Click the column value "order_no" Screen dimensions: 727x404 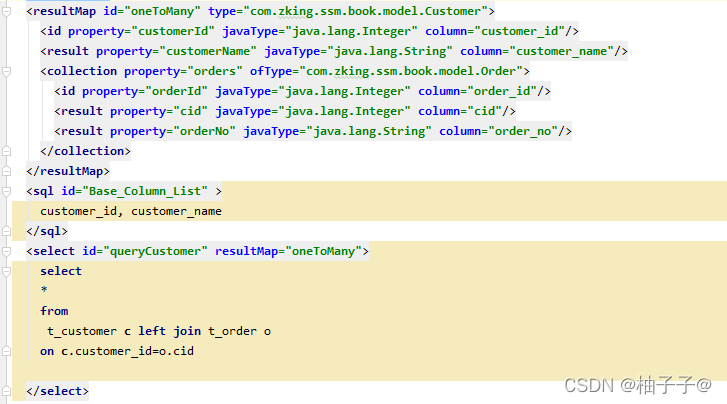pos(523,131)
